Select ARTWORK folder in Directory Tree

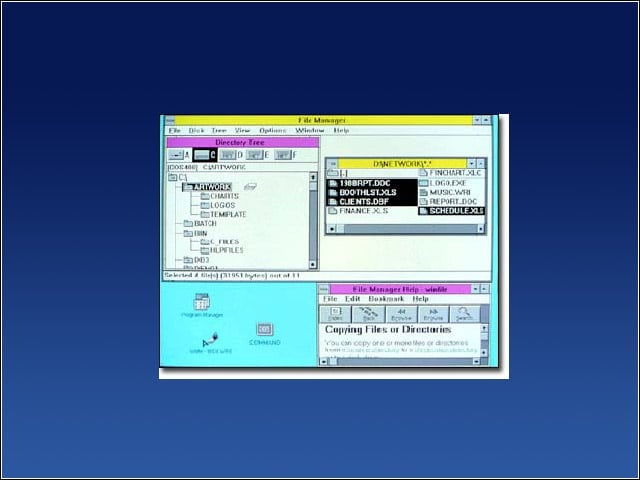tap(208, 187)
